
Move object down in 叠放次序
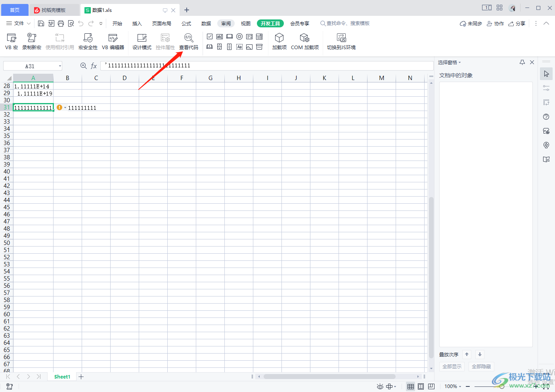coord(480,354)
